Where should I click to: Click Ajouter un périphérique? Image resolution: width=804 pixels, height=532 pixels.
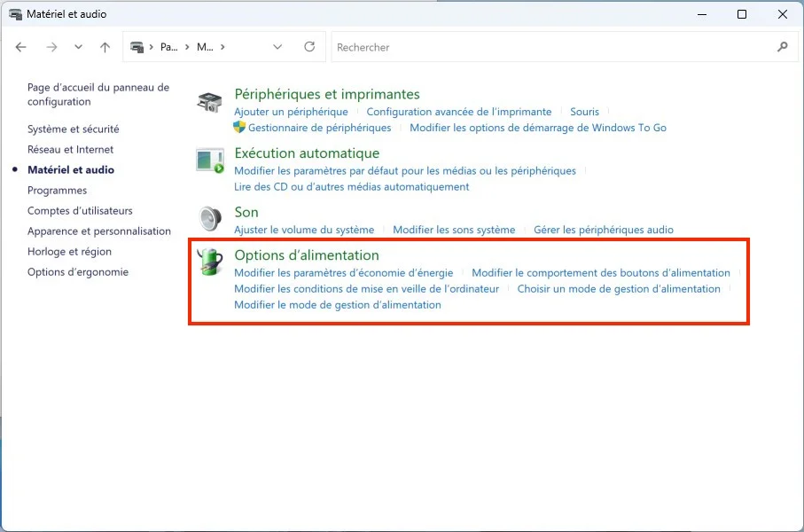point(292,112)
